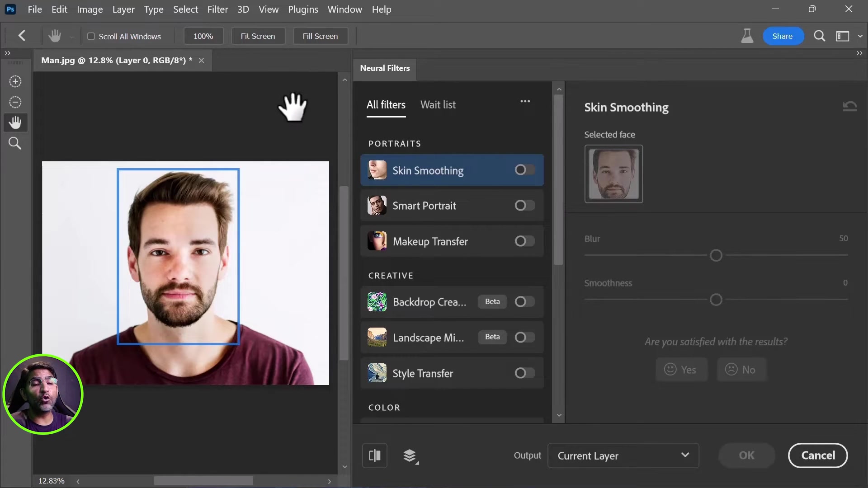Click filter list scroll-down arrow
This screenshot has height=488, width=868.
point(559,415)
